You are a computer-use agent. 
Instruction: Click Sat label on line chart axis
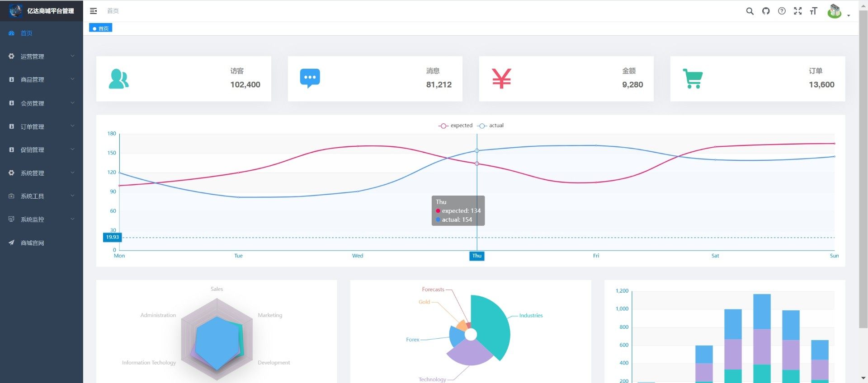(x=715, y=256)
